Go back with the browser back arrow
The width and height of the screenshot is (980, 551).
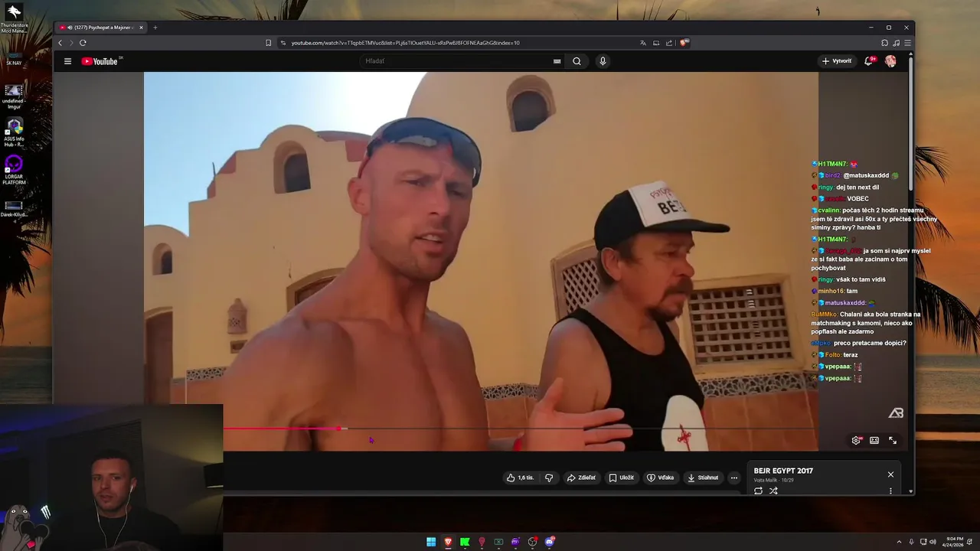click(x=60, y=43)
